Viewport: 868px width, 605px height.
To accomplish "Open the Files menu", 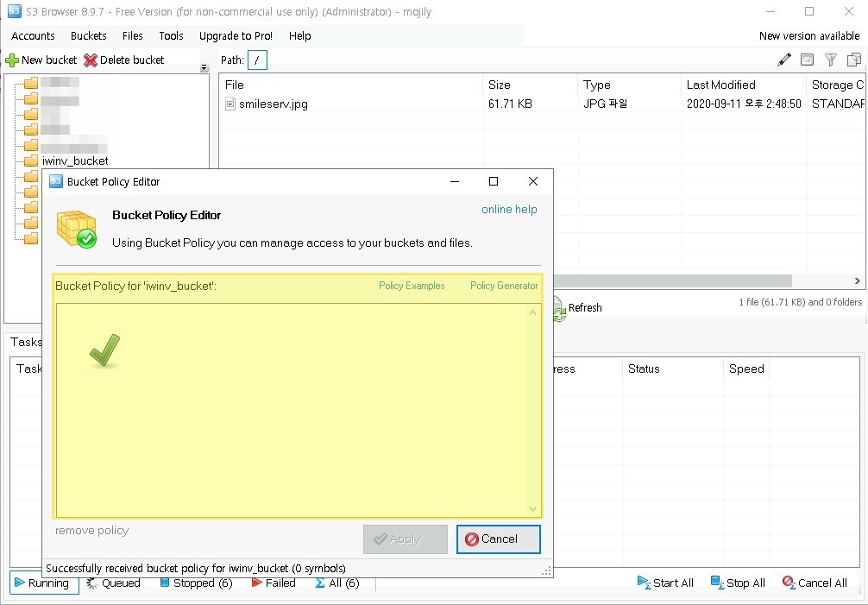I will [132, 36].
